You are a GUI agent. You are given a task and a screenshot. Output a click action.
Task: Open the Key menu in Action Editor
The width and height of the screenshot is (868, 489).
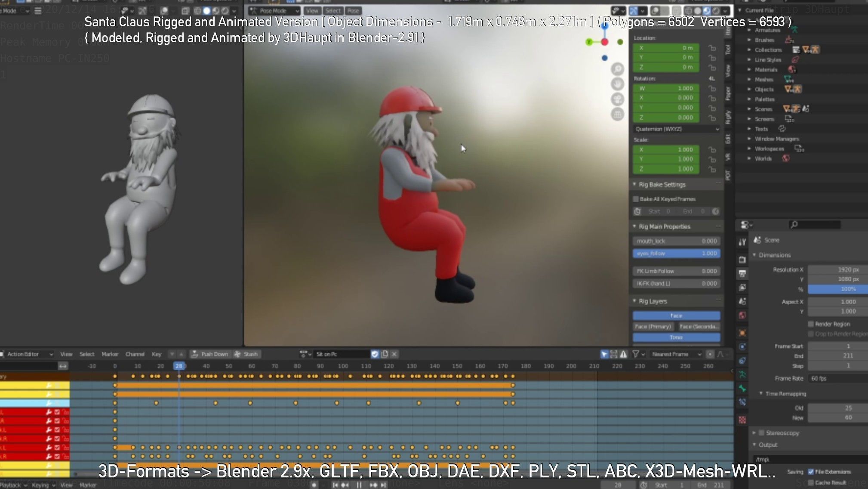click(156, 354)
